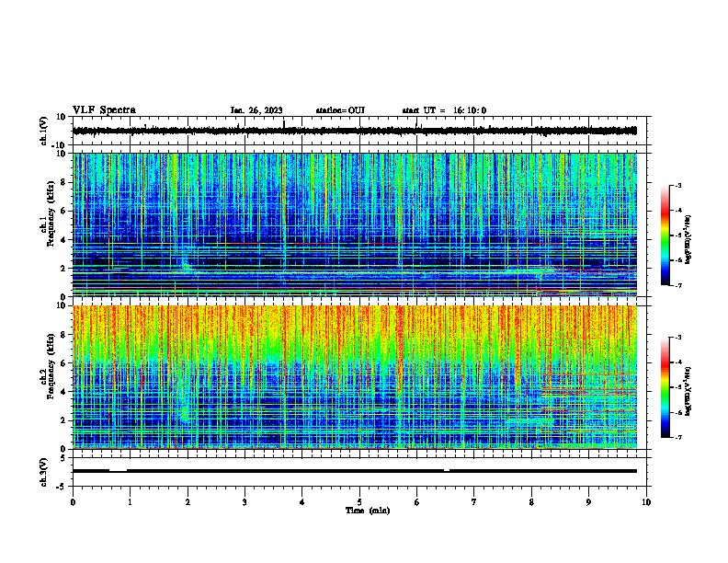Click the ch.2 spectrogram panel
The image size is (728, 563).
click(x=355, y=377)
